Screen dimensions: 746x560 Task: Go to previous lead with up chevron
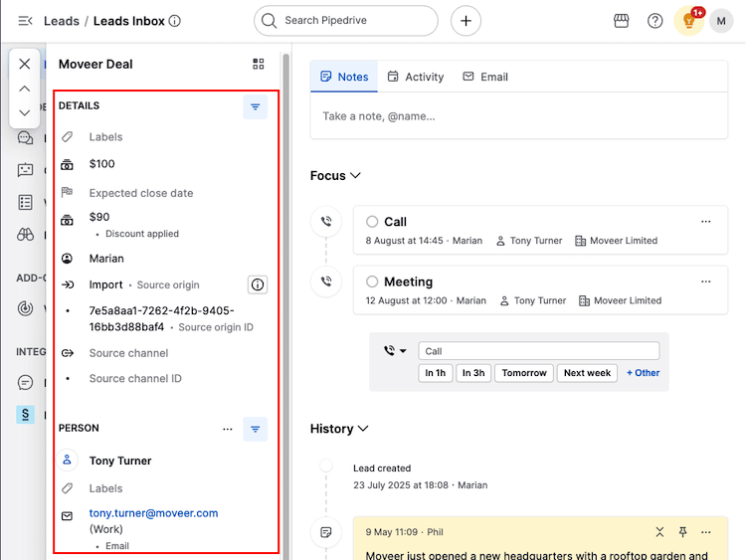25,89
